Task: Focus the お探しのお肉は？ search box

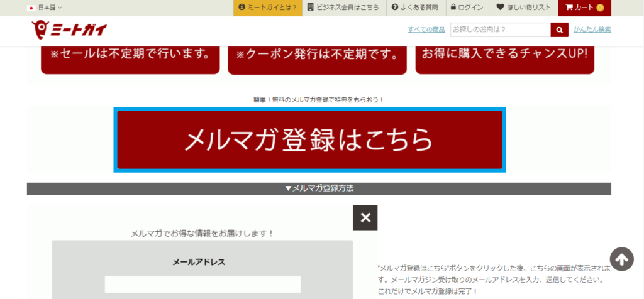Action: click(x=500, y=30)
